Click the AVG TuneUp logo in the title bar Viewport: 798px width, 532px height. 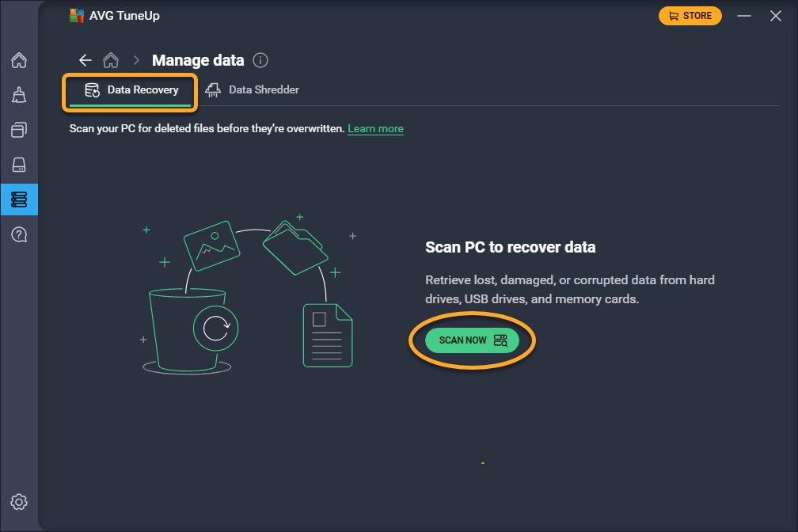click(x=77, y=16)
